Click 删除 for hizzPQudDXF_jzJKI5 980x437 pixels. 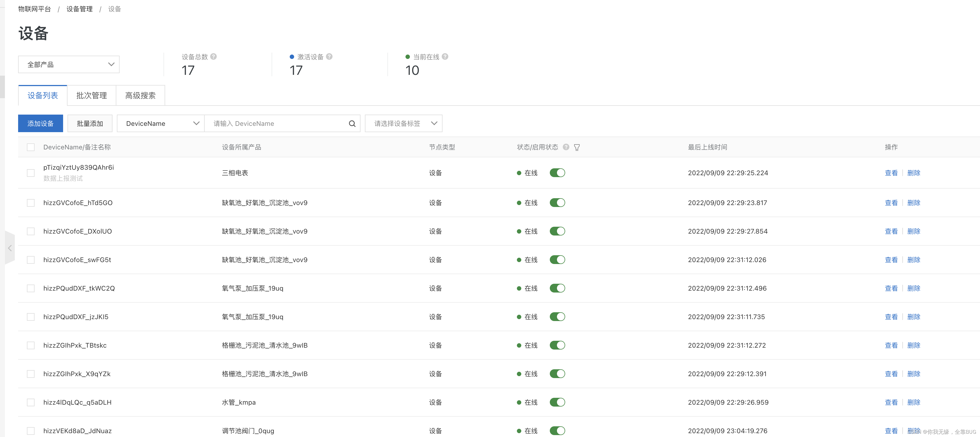(913, 317)
